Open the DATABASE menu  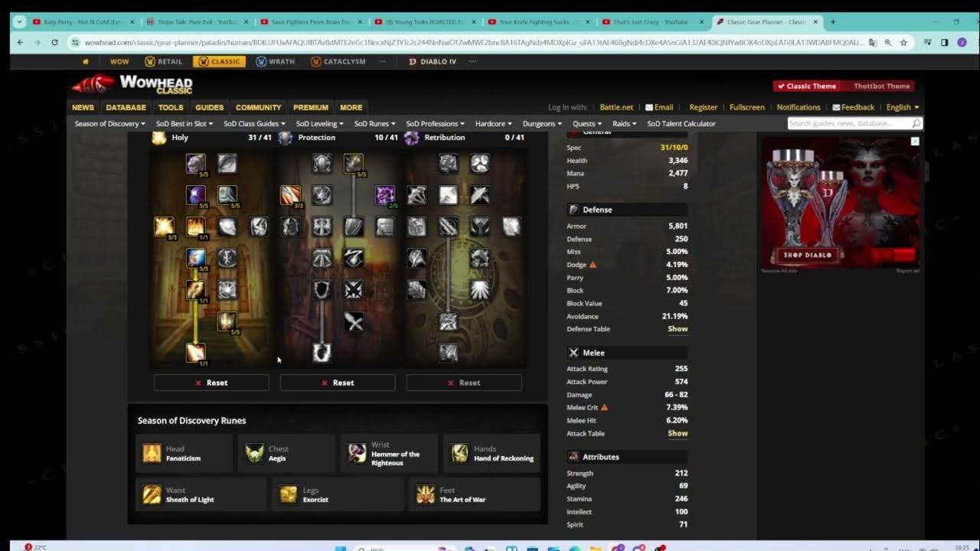click(126, 107)
